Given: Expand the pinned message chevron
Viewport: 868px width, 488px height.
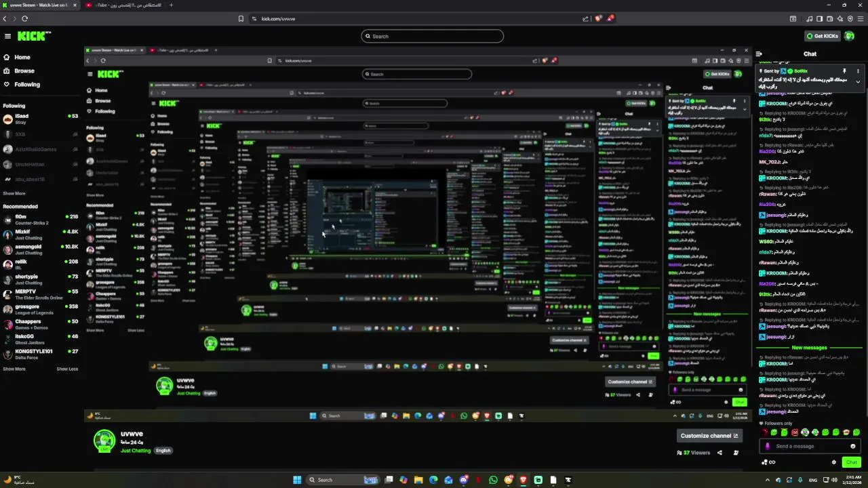Looking at the screenshot, I should pos(858,82).
